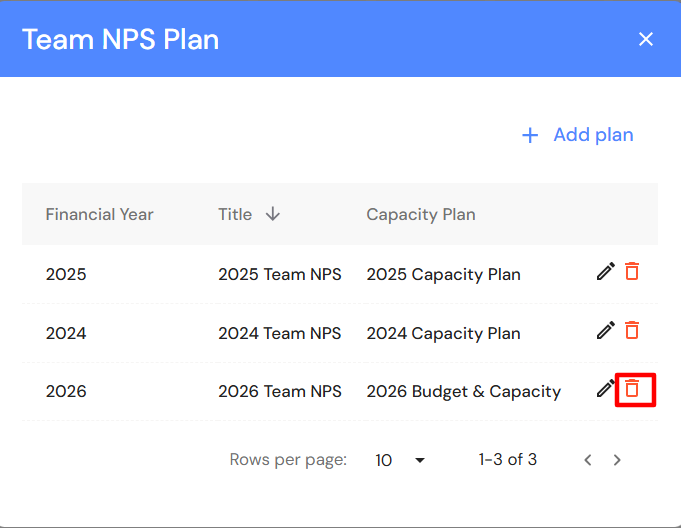Image resolution: width=681 pixels, height=528 pixels.
Task: Edit the 2025 Team NPS plan
Action: (605, 271)
